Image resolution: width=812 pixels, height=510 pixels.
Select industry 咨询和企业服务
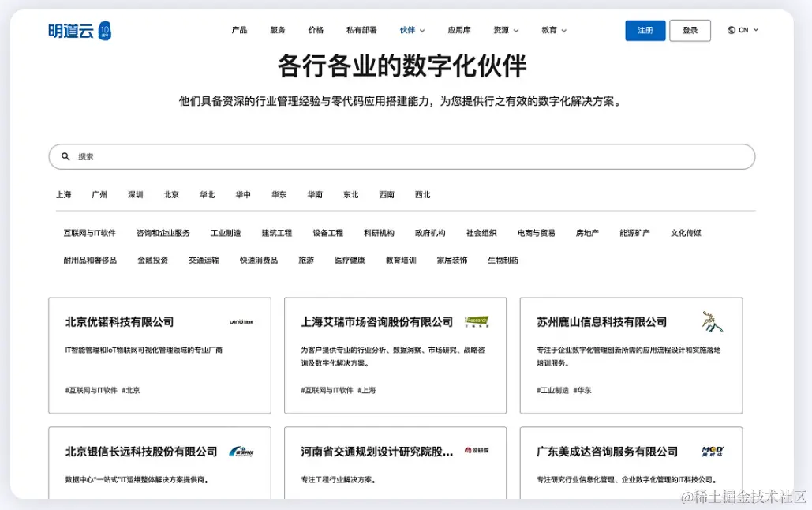(163, 233)
